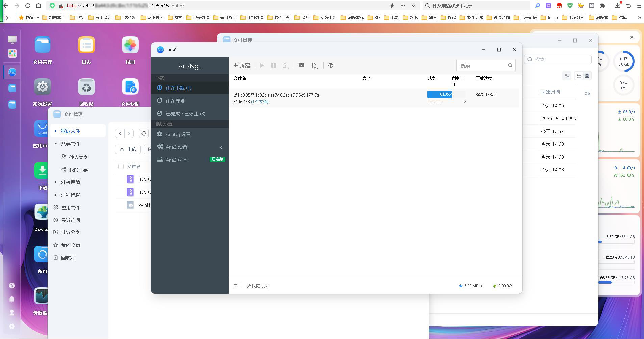
Task: Click the back file manager 搜索 field
Action: (x=558, y=59)
